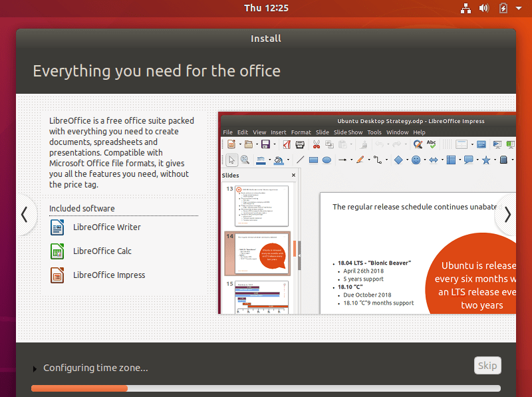Screen dimensions: 532x397
Task: Select slide 15 thumbnail in Slides panel
Action: pyautogui.click(x=261, y=297)
